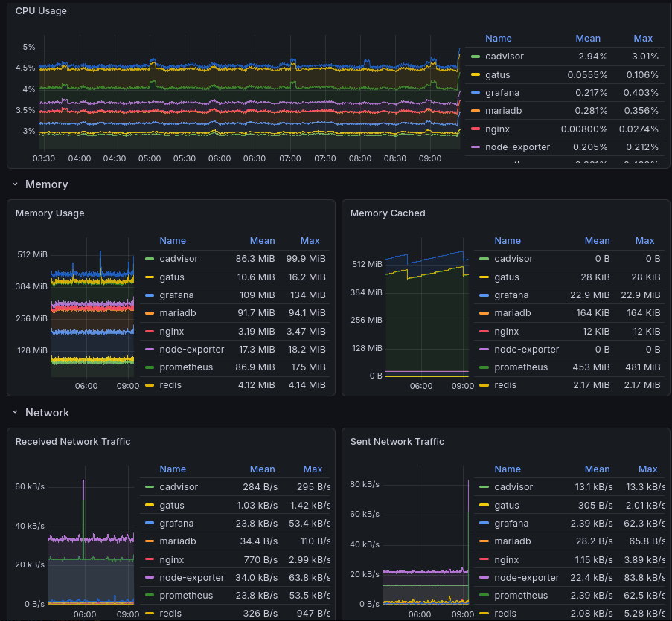Toggle prometheus series in Received Network legend
The image size is (672, 621).
tap(186, 596)
